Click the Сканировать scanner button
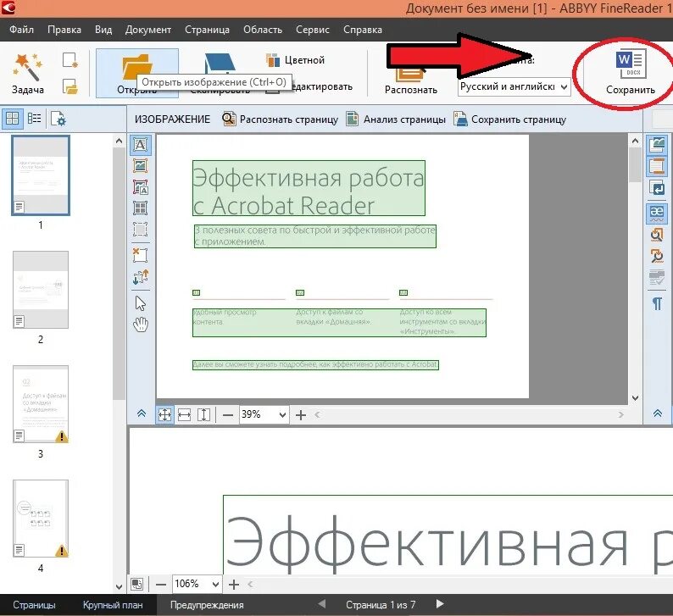This screenshot has width=673, height=616. pyautogui.click(x=220, y=74)
